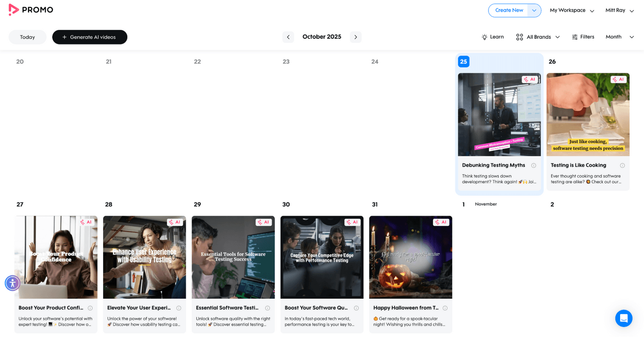The width and height of the screenshot is (644, 337).
Task: Click the Promo logo in header
Action: click(31, 10)
